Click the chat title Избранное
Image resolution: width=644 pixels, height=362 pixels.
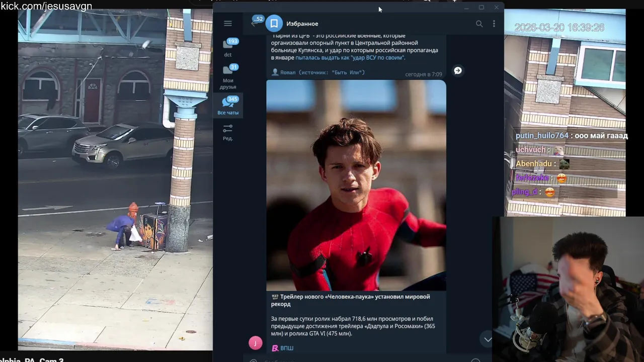pyautogui.click(x=302, y=24)
